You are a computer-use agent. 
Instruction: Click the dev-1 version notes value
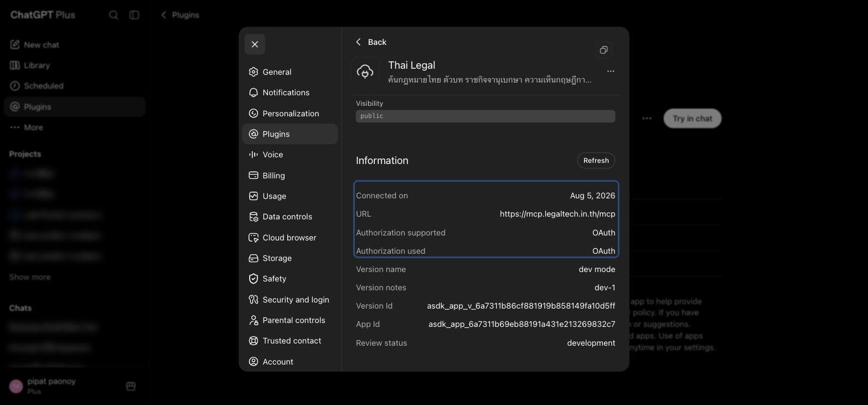(604, 288)
